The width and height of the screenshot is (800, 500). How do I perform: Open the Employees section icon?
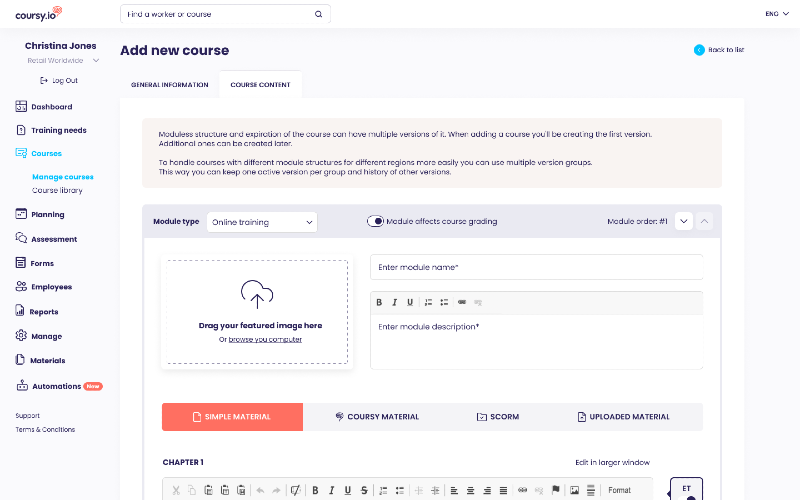(x=21, y=286)
